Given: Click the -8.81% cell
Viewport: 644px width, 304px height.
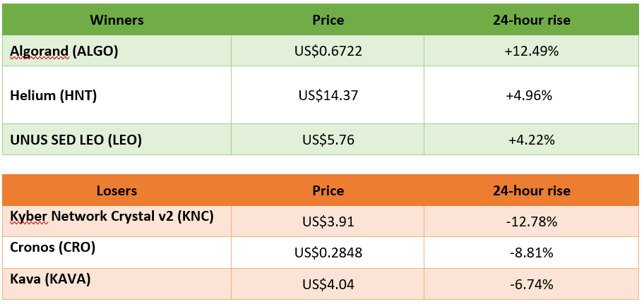Looking at the screenshot, I should point(532,253).
